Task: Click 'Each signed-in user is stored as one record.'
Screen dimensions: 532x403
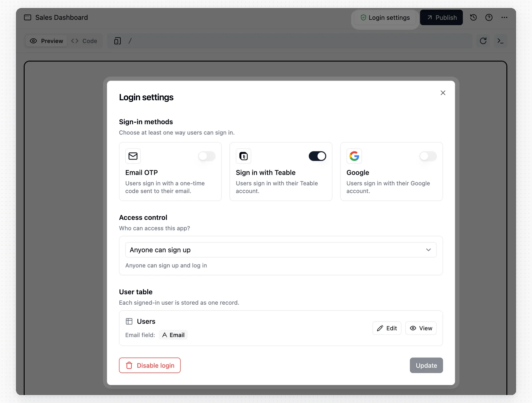Action: (x=179, y=303)
